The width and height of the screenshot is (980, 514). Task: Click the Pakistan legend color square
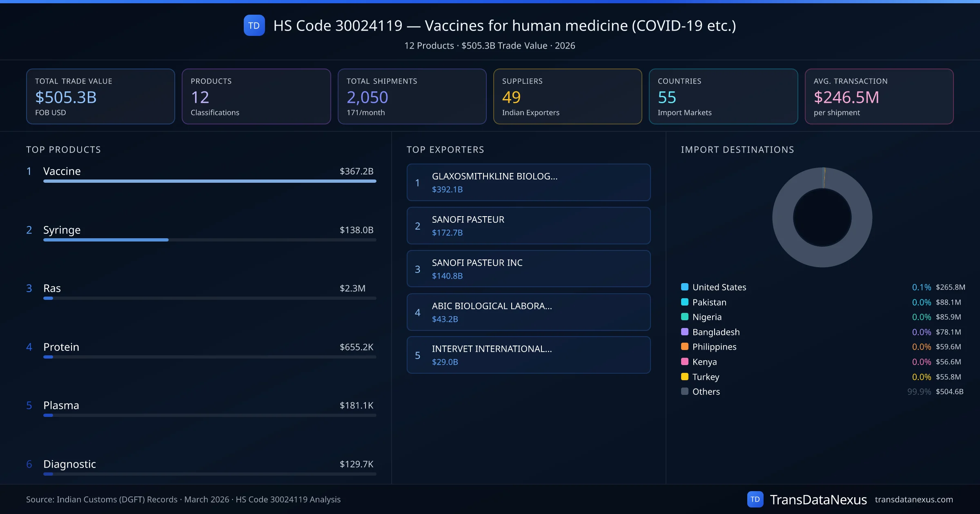coord(685,302)
